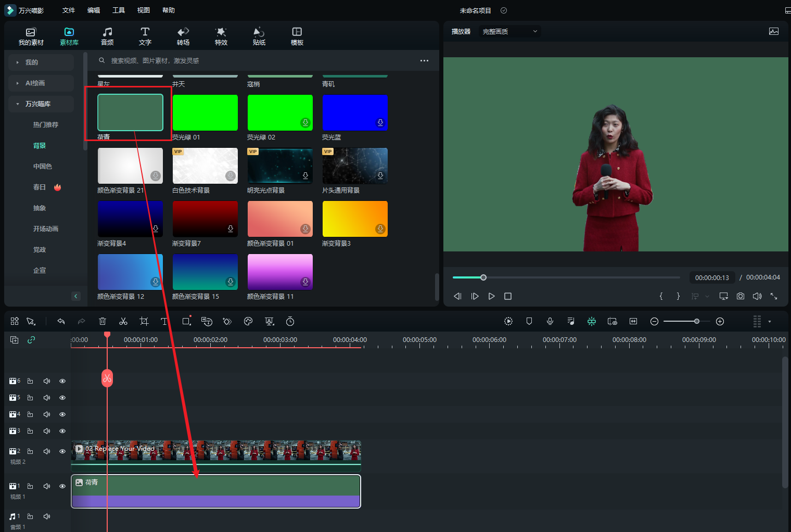Select the crop tool in timeline toolbar
Screen dimensions: 791x532
pos(144,322)
